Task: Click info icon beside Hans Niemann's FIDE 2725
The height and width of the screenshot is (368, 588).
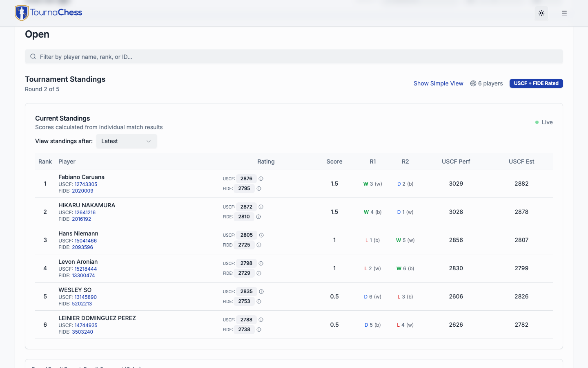Action: [x=259, y=245]
